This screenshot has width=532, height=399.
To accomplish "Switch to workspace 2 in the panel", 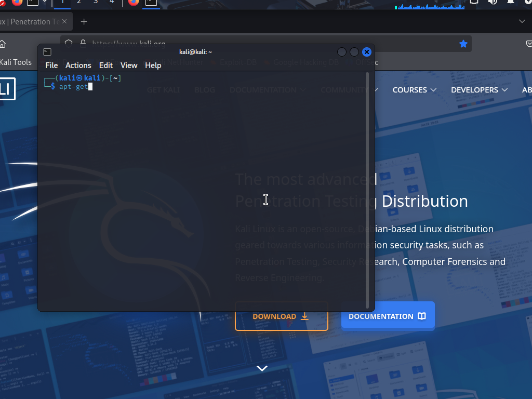I will [79, 2].
